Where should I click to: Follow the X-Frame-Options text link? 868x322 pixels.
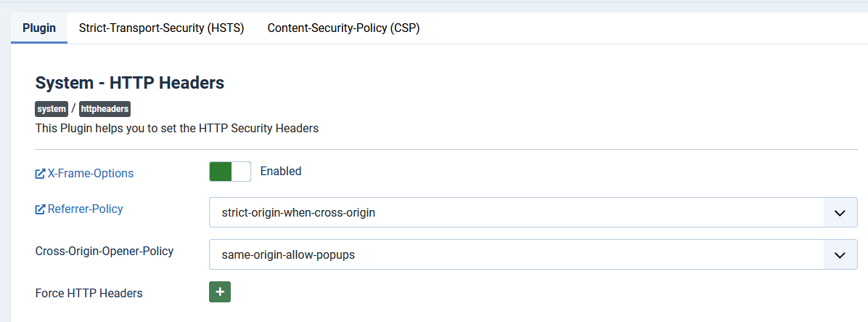click(x=91, y=174)
